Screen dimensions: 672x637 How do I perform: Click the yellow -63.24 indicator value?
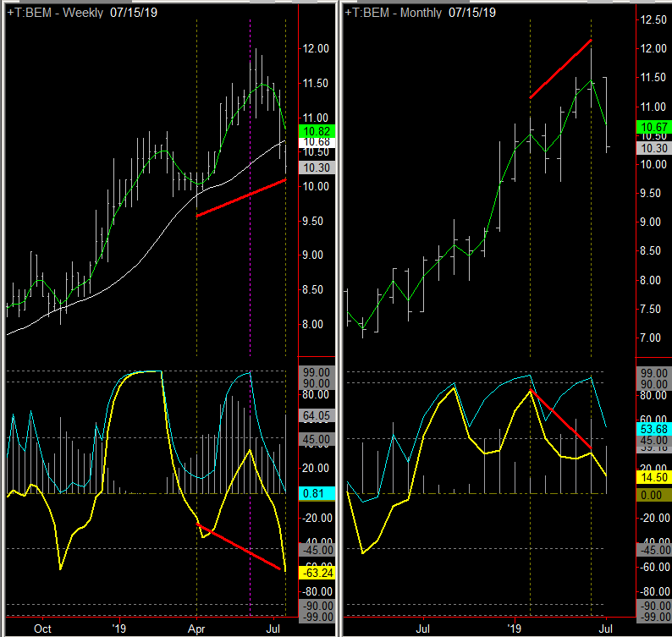[x=317, y=573]
